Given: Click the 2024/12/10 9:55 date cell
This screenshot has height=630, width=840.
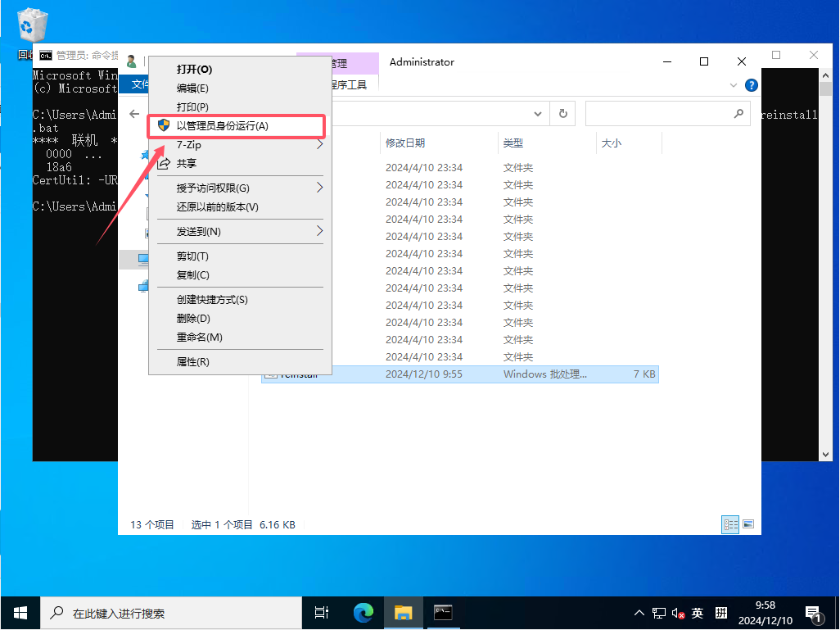Looking at the screenshot, I should tap(424, 374).
